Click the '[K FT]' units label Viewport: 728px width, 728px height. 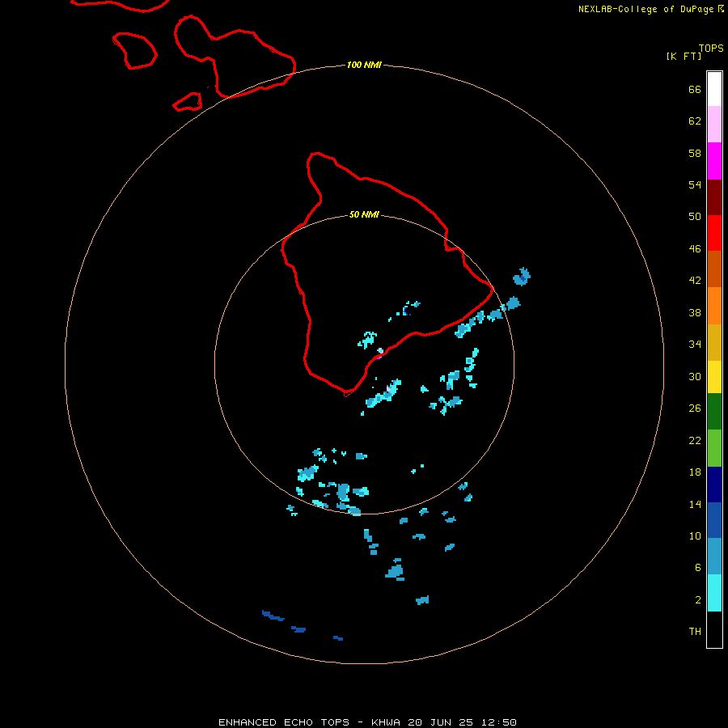[x=684, y=56]
